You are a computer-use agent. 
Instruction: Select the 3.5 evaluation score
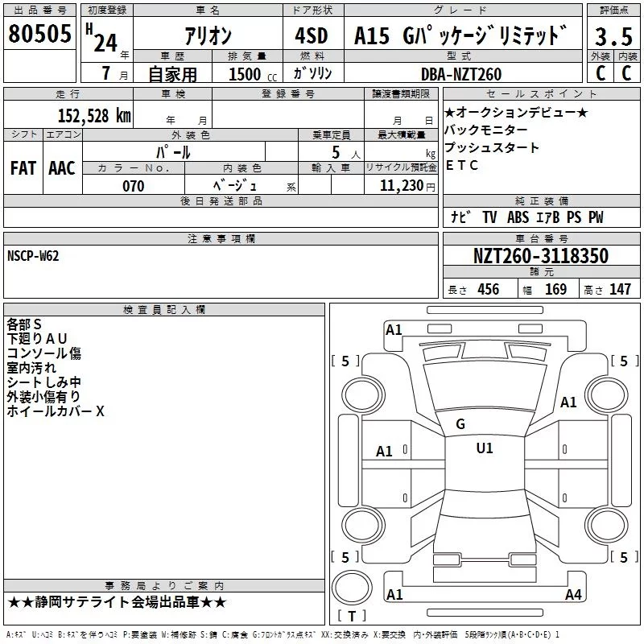(x=613, y=36)
